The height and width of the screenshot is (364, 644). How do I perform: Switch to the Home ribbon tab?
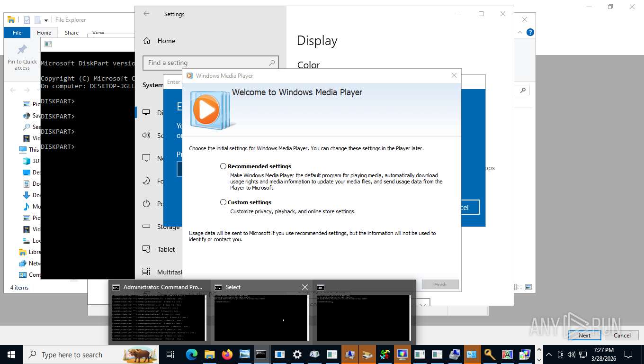(44, 33)
